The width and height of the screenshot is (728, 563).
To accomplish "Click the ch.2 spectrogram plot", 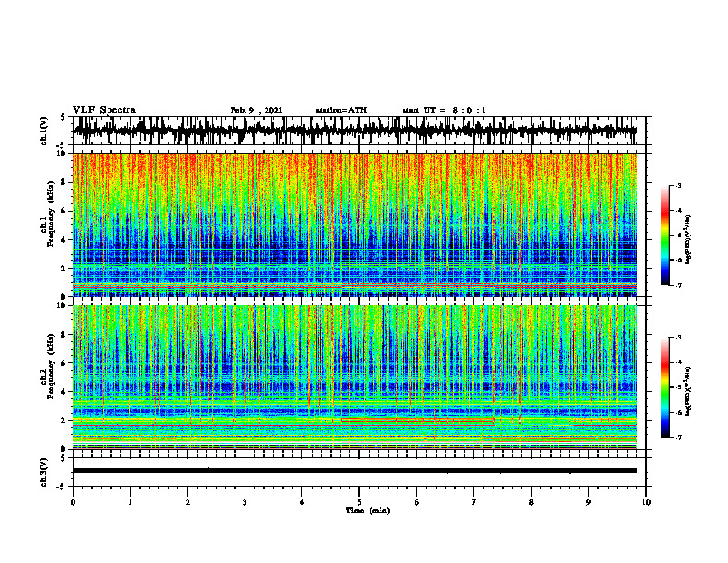I will tap(355, 377).
